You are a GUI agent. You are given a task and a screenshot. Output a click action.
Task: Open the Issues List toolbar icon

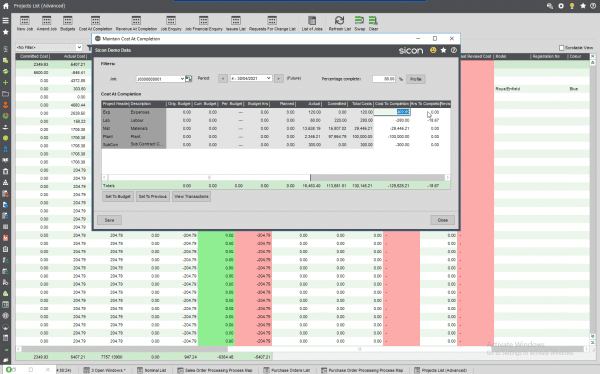(x=236, y=23)
